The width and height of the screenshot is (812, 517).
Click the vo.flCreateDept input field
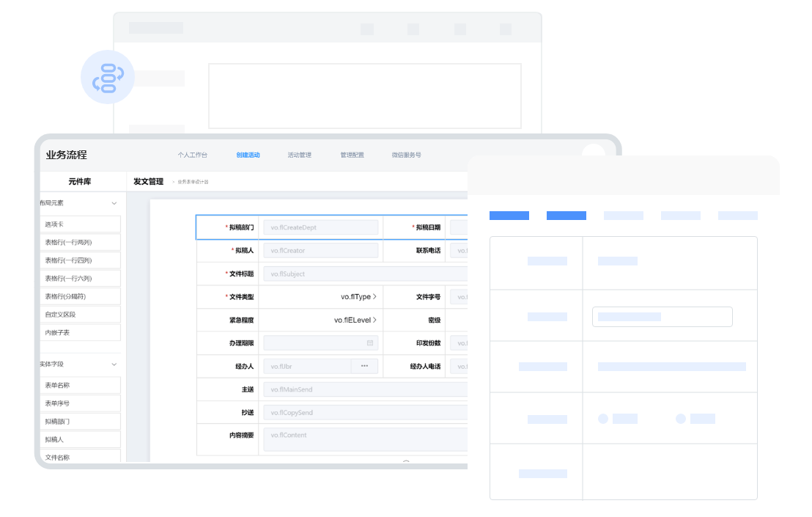point(321,227)
